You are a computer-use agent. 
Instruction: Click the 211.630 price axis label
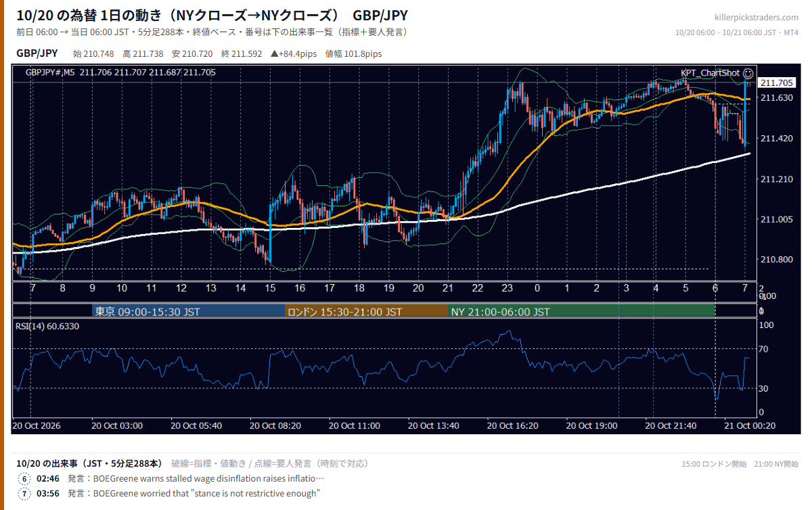pyautogui.click(x=776, y=98)
